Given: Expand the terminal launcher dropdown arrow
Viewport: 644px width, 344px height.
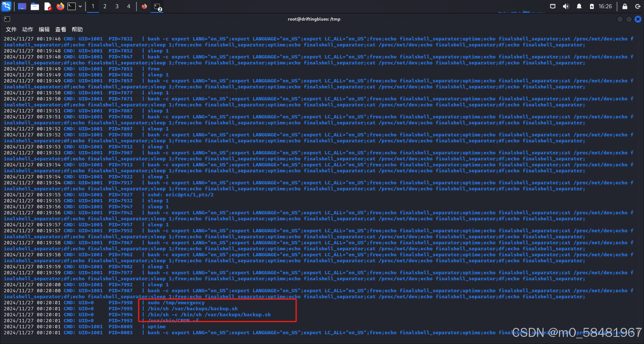Looking at the screenshot, I should 80,6.
